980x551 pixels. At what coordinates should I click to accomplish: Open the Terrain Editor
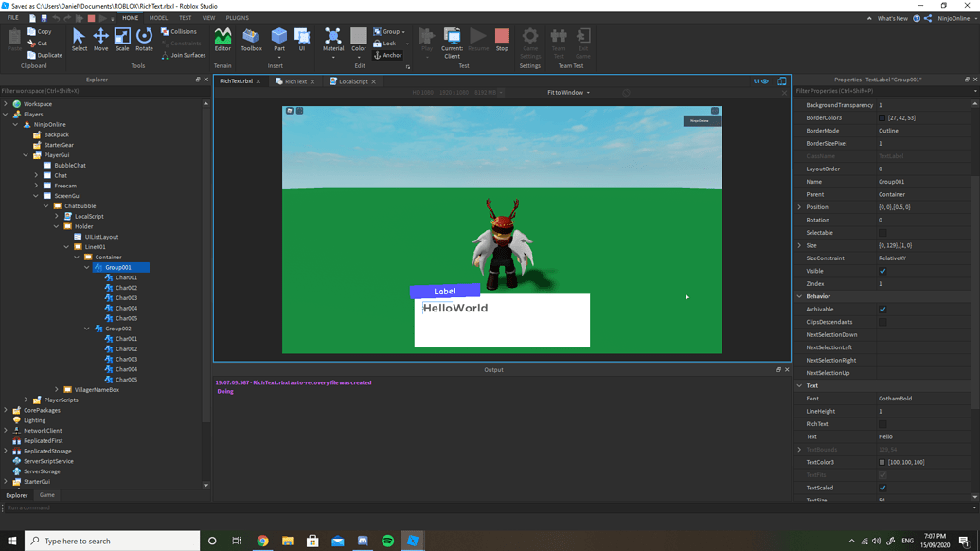pos(223,39)
